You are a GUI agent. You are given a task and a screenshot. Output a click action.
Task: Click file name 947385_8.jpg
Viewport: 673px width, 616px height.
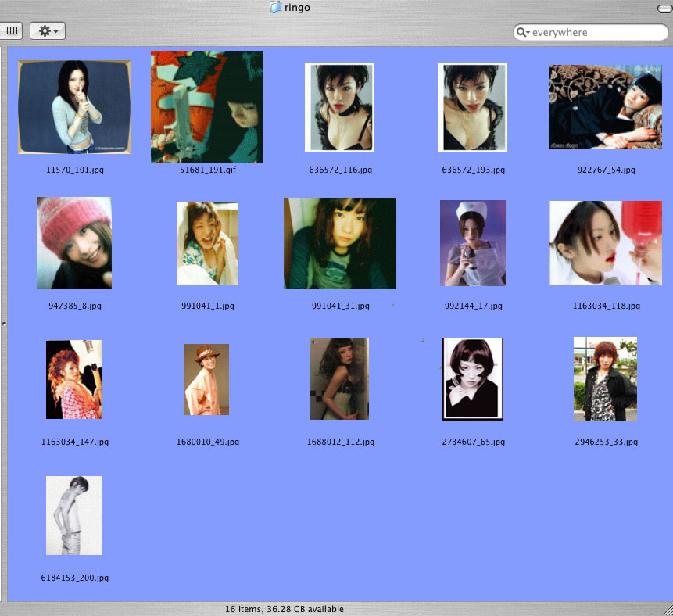75,306
